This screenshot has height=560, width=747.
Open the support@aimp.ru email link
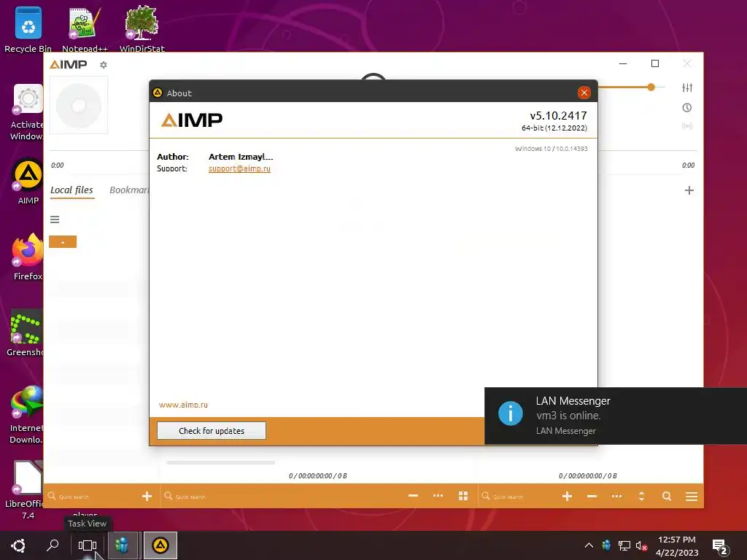pyautogui.click(x=239, y=168)
